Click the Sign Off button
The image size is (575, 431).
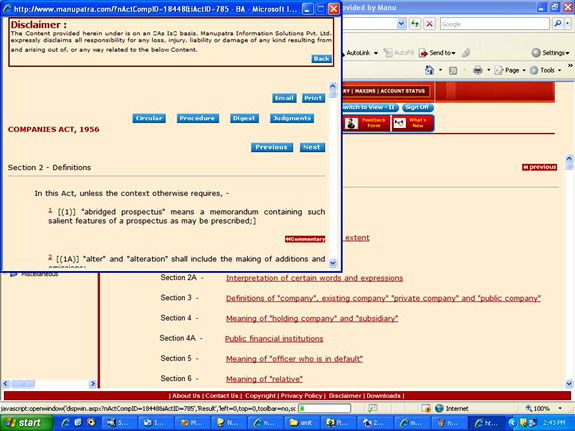coord(417,107)
